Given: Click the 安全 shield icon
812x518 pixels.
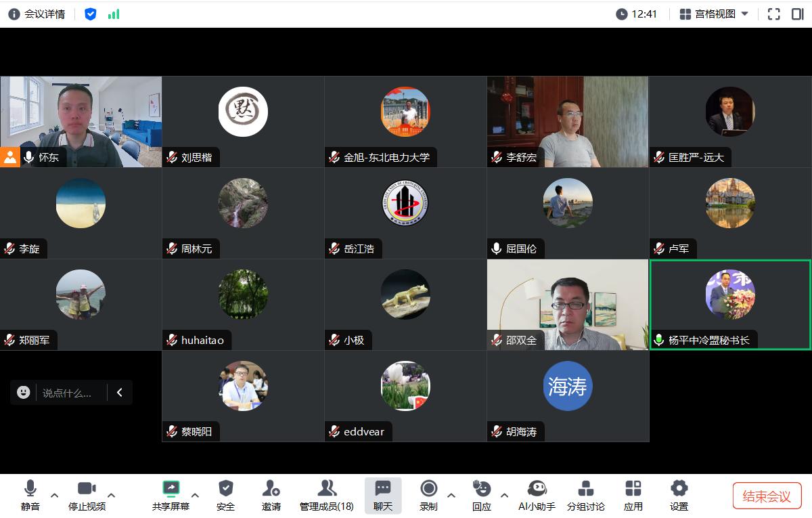Looking at the screenshot, I should tap(225, 489).
